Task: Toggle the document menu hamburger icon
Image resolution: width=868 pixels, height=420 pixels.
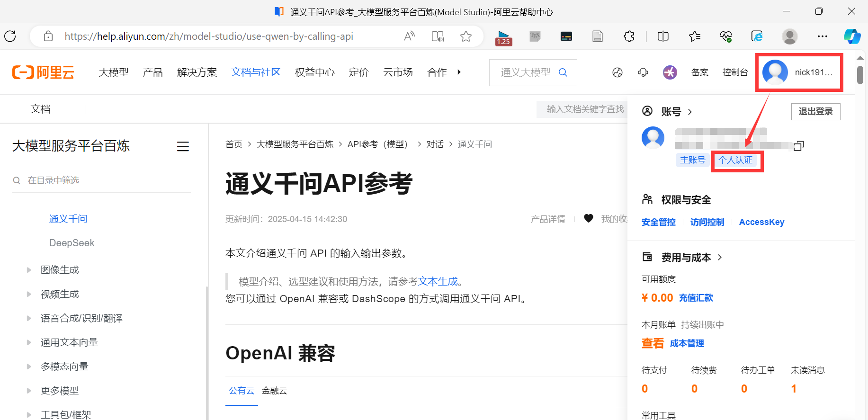Action: pyautogui.click(x=183, y=146)
